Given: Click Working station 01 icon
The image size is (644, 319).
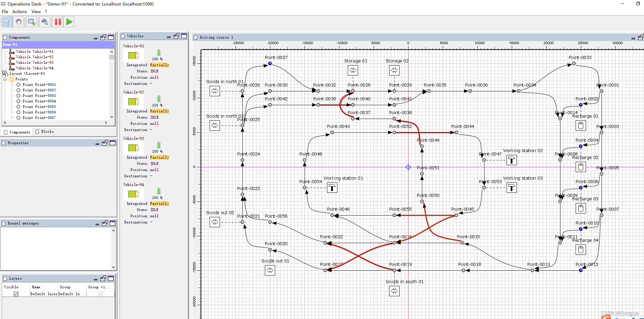Looking at the screenshot, I should click(x=332, y=188).
